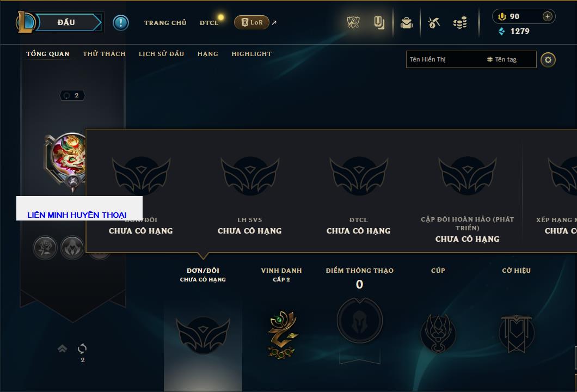Open the collection icon in the top bar
The height and width of the screenshot is (392, 577).
(379, 23)
